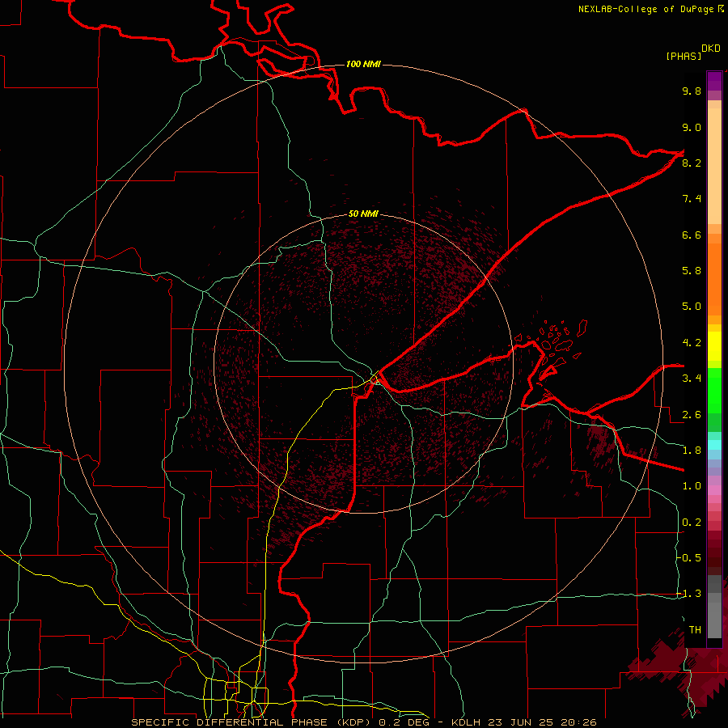Screen dimensions: 728x728
Task: Click the 5.0 value on color scale
Action: (x=692, y=307)
